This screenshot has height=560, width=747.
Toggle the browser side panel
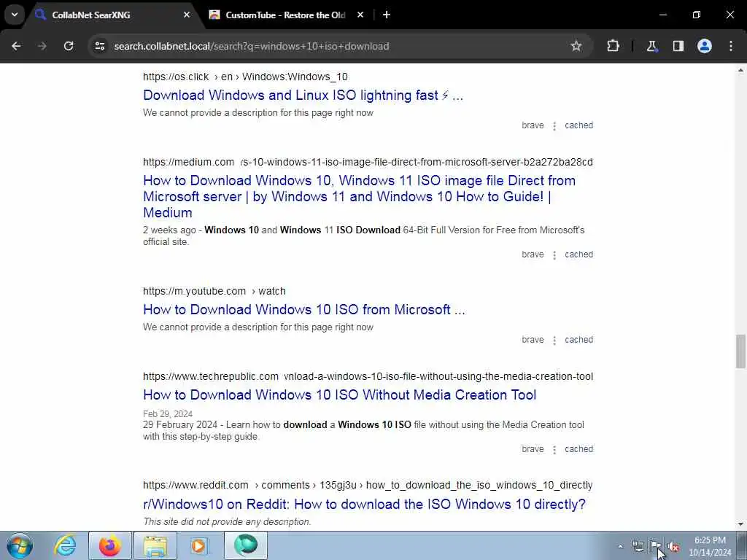[x=678, y=46]
